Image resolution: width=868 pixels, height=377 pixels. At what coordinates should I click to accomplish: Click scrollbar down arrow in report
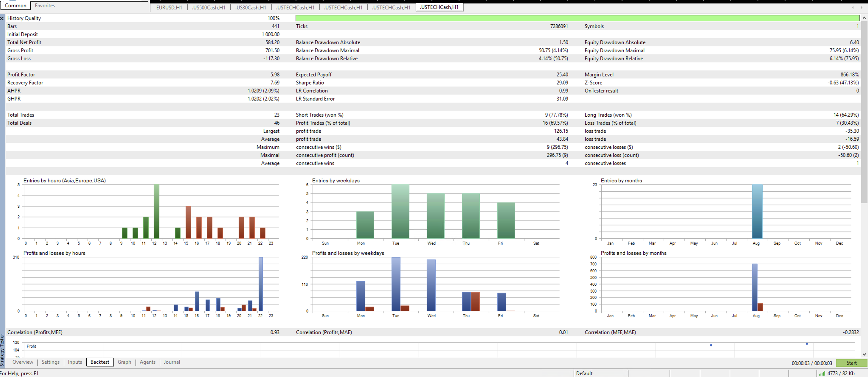[864, 354]
